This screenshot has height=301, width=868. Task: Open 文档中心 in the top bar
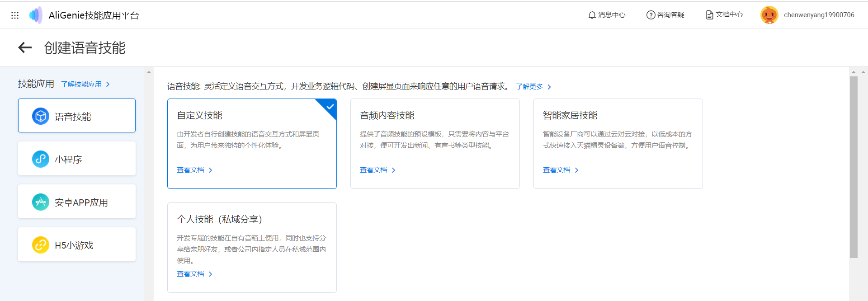(724, 15)
